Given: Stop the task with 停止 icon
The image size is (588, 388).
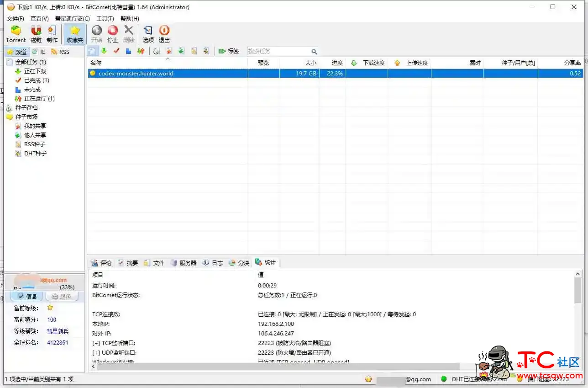Looking at the screenshot, I should pos(113,34).
